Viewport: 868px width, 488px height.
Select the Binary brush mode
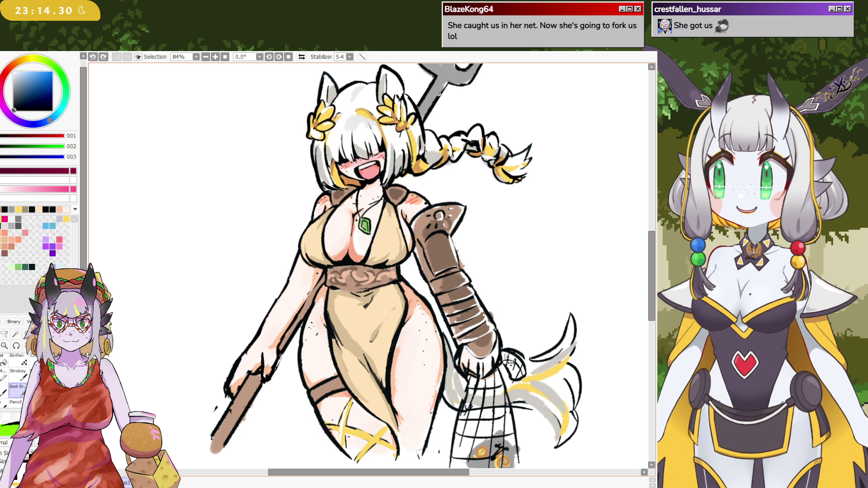coord(14,322)
